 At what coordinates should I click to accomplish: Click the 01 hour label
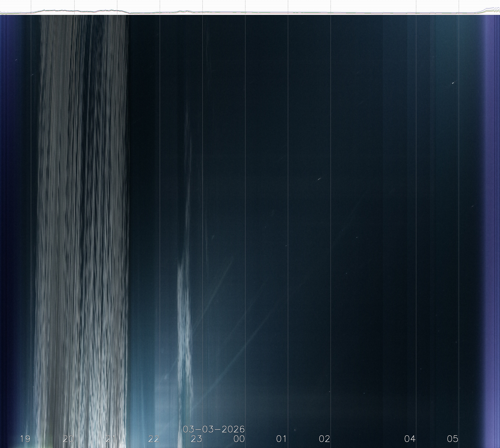click(282, 439)
